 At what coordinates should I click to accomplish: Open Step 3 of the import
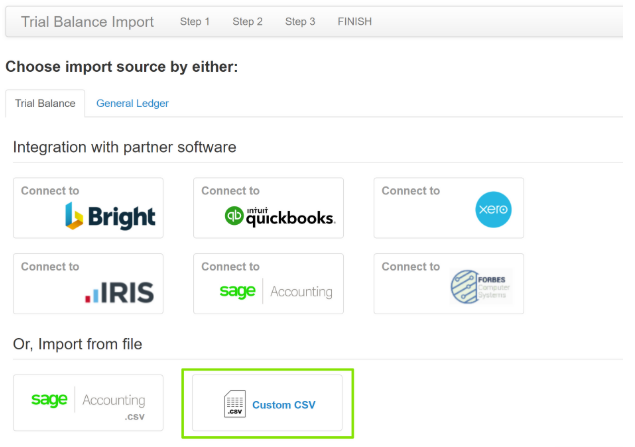[x=300, y=22]
